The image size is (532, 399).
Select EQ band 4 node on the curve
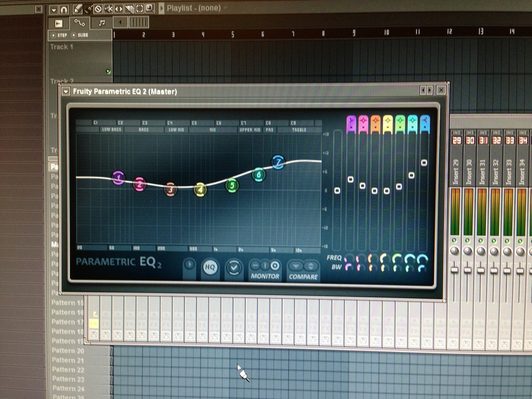[x=200, y=190]
